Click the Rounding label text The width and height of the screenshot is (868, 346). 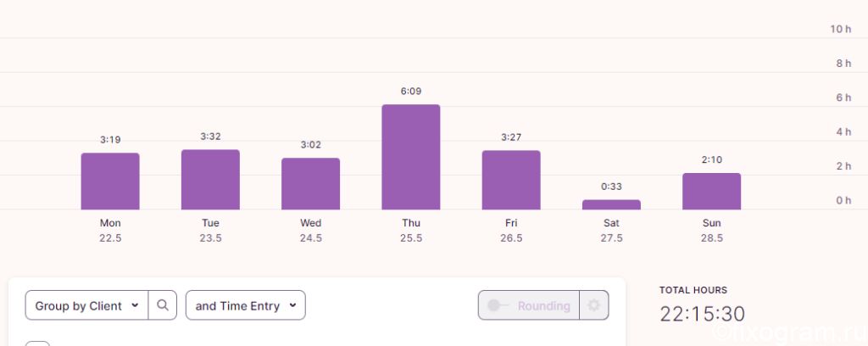tap(543, 305)
